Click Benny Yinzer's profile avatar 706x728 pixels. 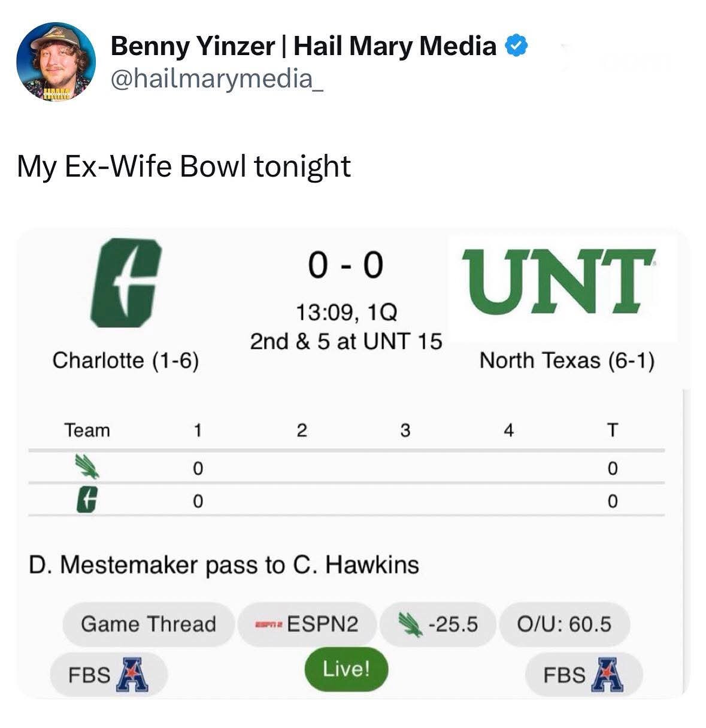[55, 62]
